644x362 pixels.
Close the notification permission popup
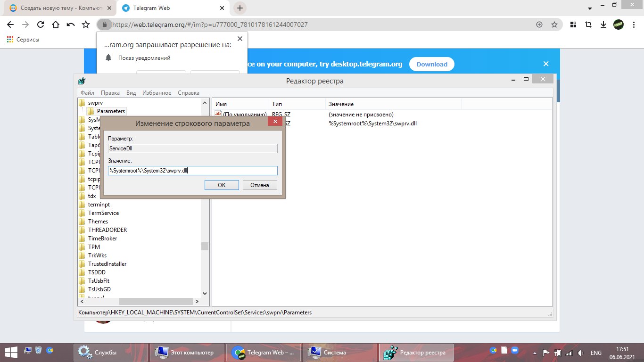pos(240,39)
